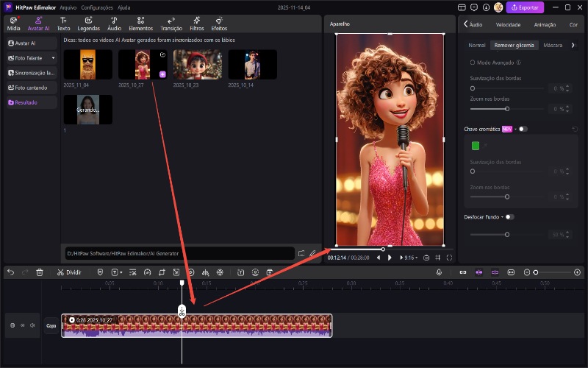This screenshot has height=368, width=588.
Task: Open the 9:16 aspect ratio dropdown
Action: pyautogui.click(x=409, y=258)
